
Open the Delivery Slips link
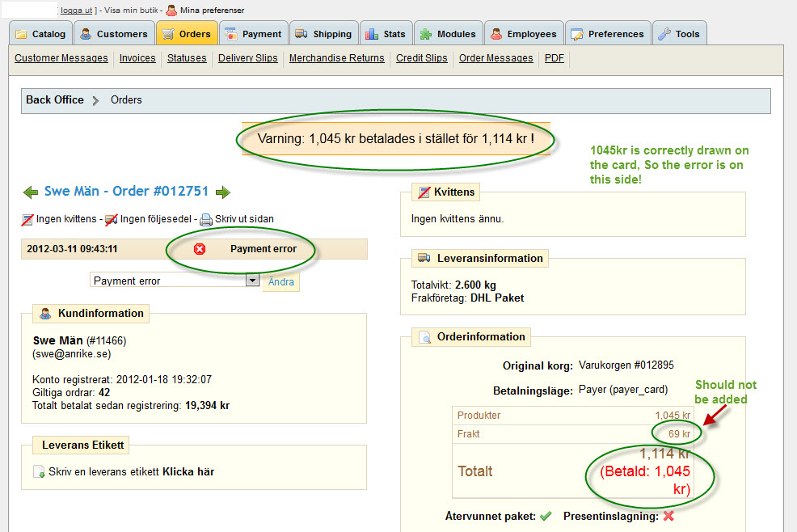[248, 58]
